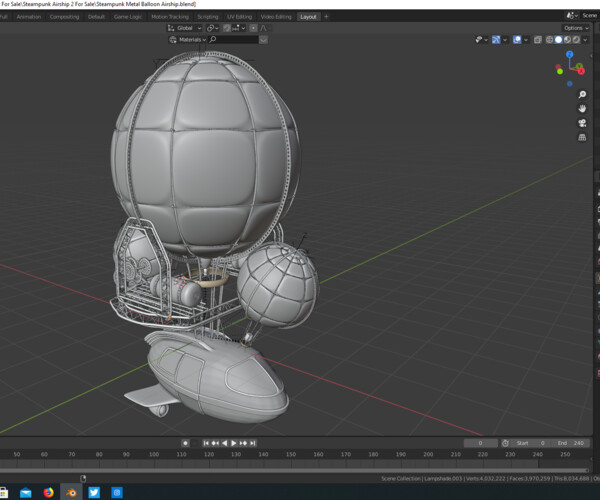Open Firefox from the Windows taskbar

click(x=48, y=492)
